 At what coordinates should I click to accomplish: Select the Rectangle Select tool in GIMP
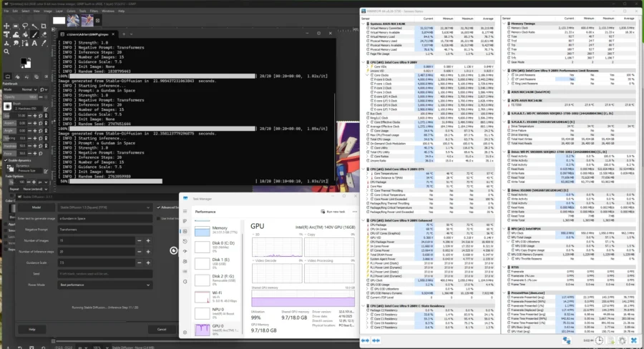point(16,26)
